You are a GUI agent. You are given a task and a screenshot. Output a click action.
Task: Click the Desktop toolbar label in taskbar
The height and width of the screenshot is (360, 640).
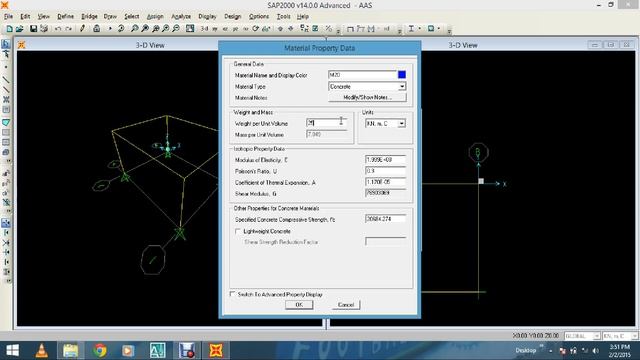pos(525,351)
